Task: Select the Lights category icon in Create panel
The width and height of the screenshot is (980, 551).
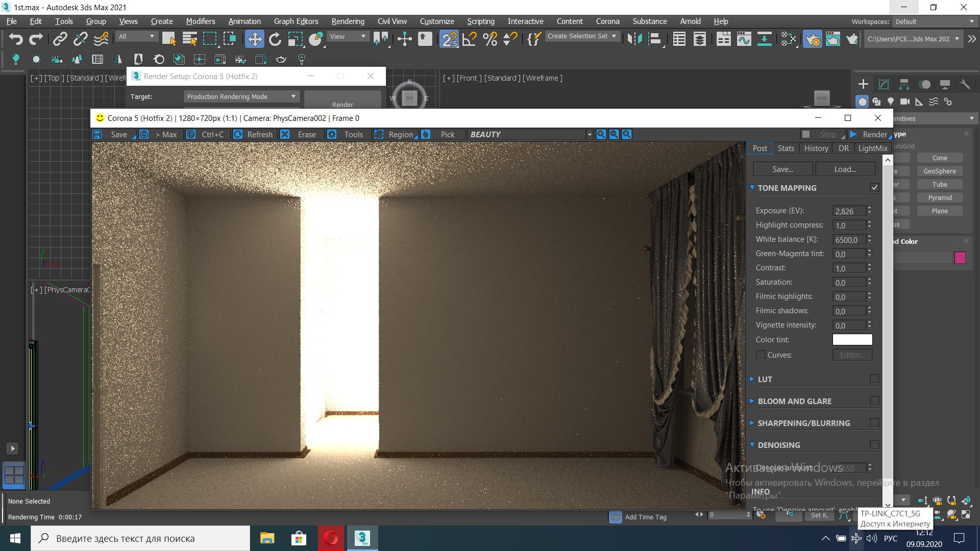Action: (x=891, y=102)
